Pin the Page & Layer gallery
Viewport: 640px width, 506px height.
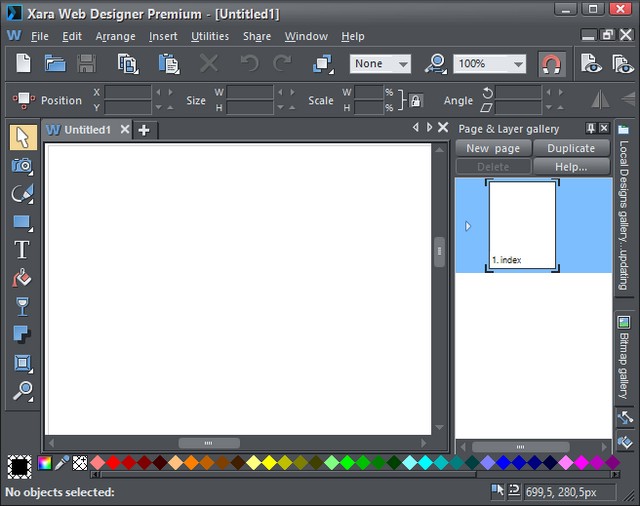[591, 129]
